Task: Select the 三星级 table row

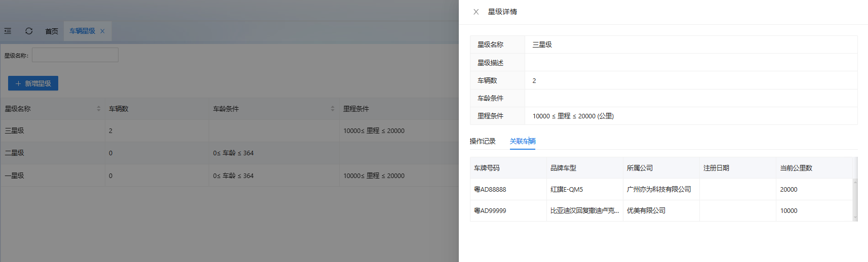Action: (14, 130)
